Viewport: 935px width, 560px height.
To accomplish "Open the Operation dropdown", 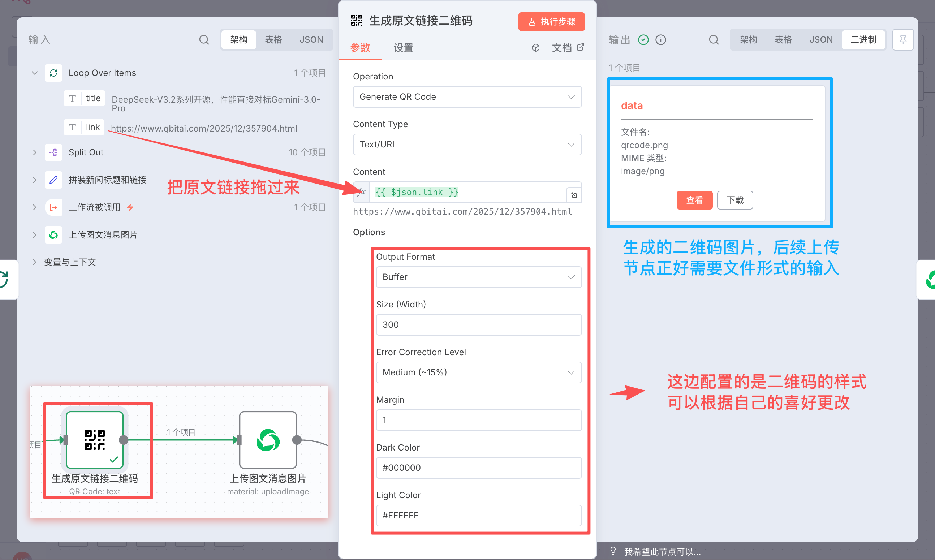I will coord(467,97).
